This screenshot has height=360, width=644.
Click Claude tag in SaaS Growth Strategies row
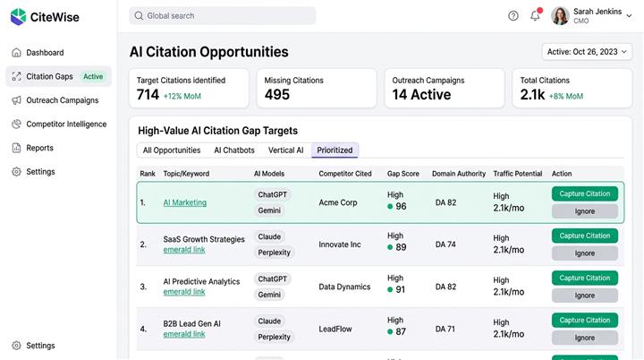(x=269, y=237)
